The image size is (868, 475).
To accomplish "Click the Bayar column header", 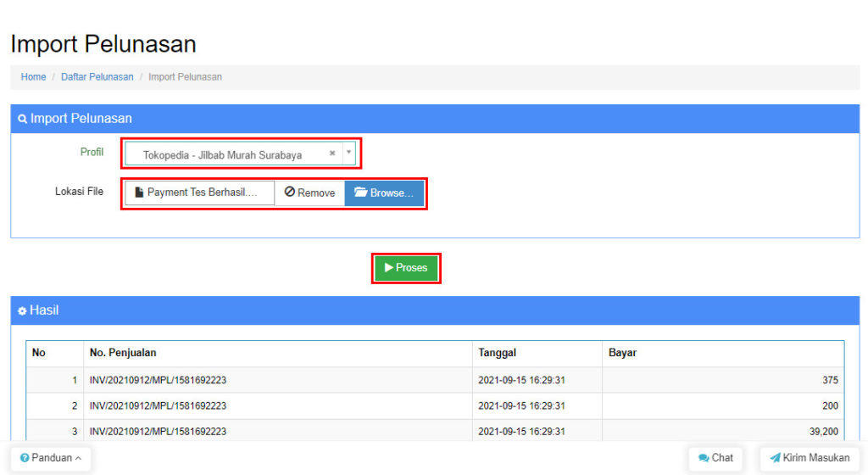I will pos(622,353).
